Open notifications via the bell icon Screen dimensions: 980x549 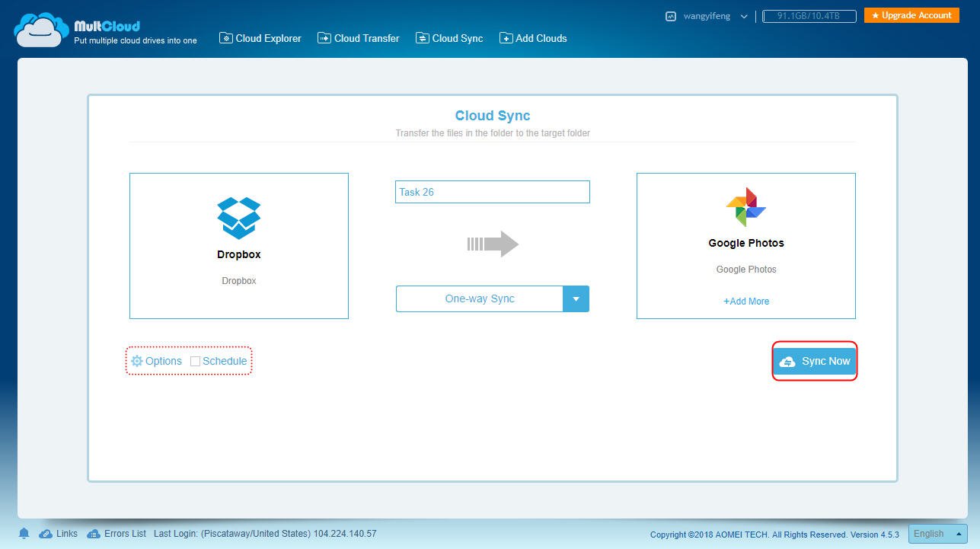(x=24, y=534)
